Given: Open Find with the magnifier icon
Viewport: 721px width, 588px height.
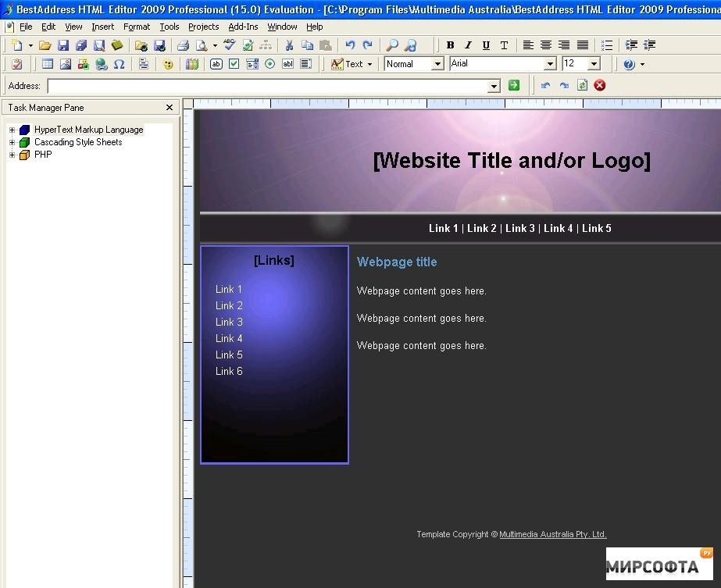Looking at the screenshot, I should (x=392, y=45).
